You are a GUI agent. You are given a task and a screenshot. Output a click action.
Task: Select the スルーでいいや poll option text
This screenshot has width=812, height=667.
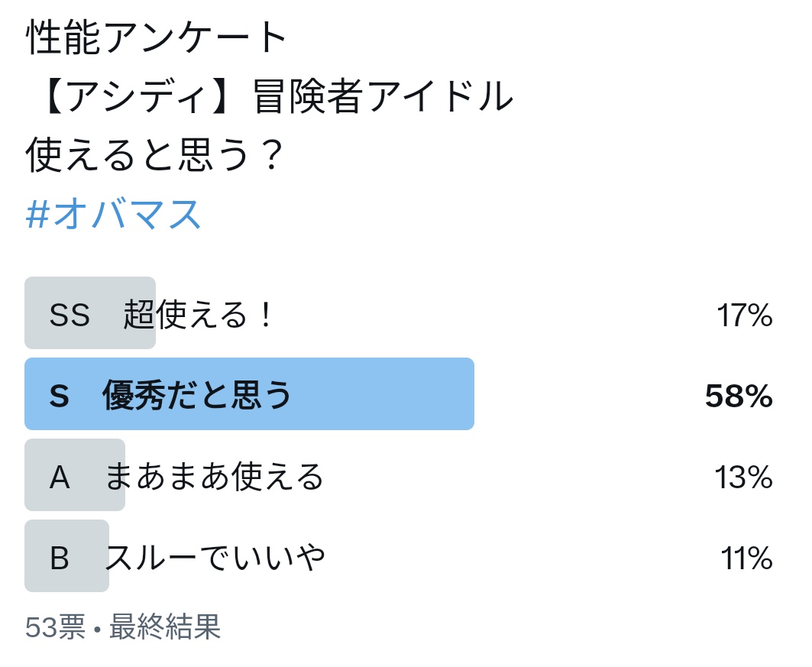(x=215, y=557)
